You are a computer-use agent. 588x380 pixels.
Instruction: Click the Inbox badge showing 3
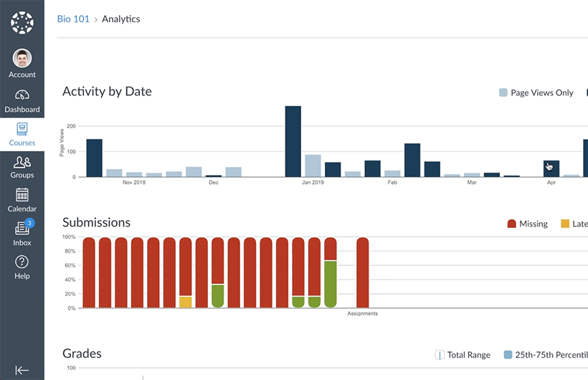(29, 223)
